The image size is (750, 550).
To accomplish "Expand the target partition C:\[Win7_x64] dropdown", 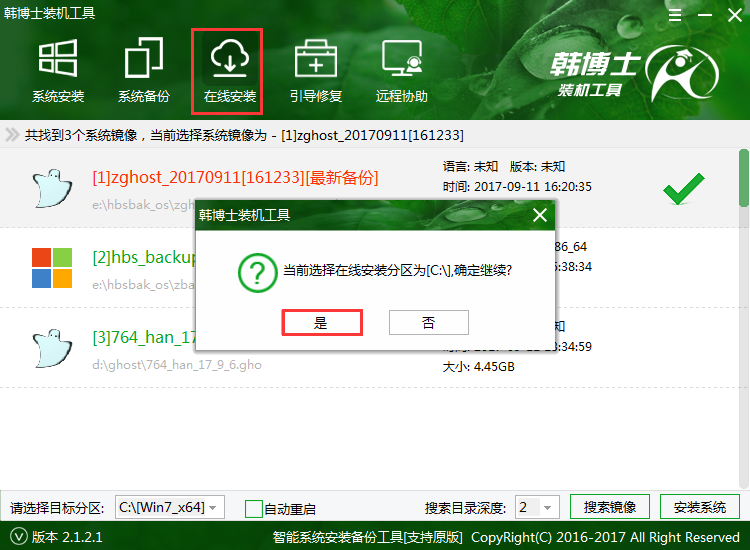I will (169, 507).
